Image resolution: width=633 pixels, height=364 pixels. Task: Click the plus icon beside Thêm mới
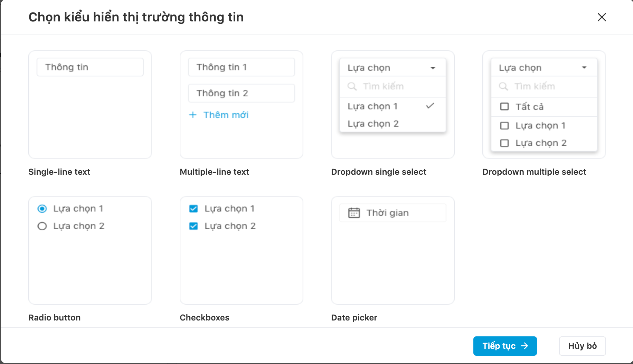click(193, 115)
